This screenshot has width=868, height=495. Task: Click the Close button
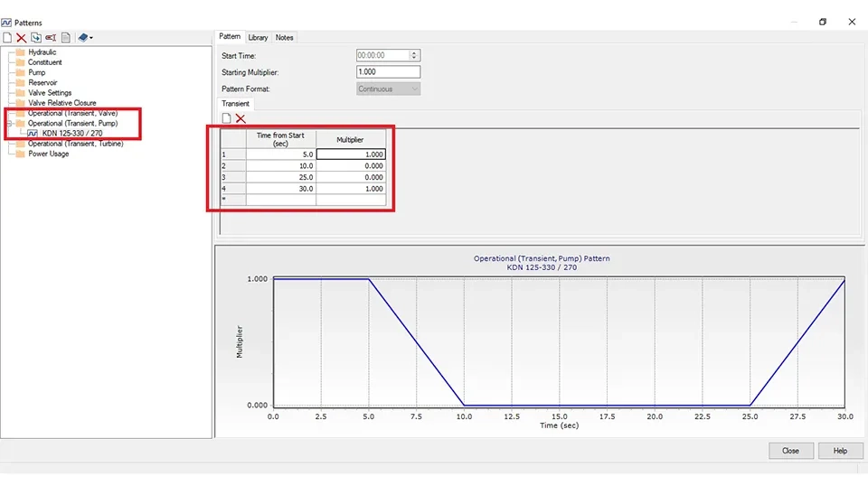(790, 451)
